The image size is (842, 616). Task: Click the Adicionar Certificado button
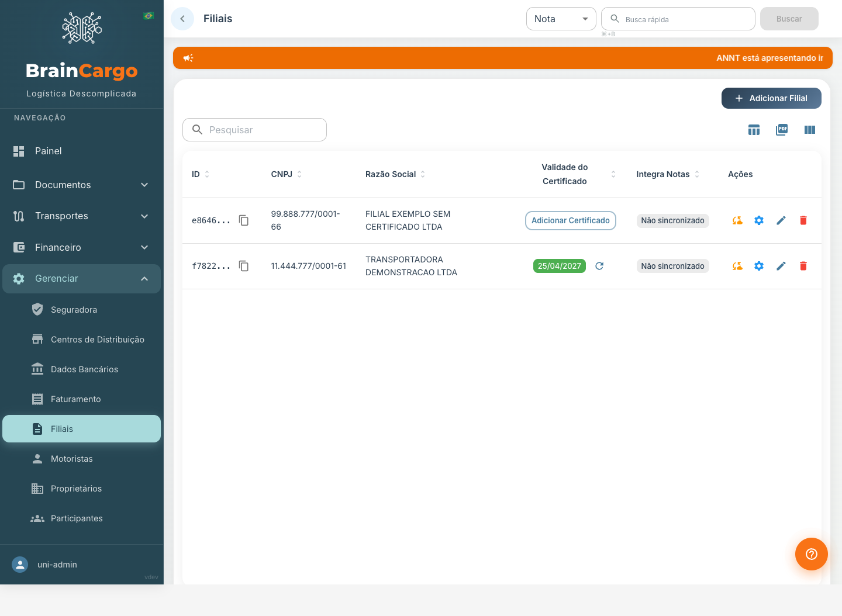(571, 220)
